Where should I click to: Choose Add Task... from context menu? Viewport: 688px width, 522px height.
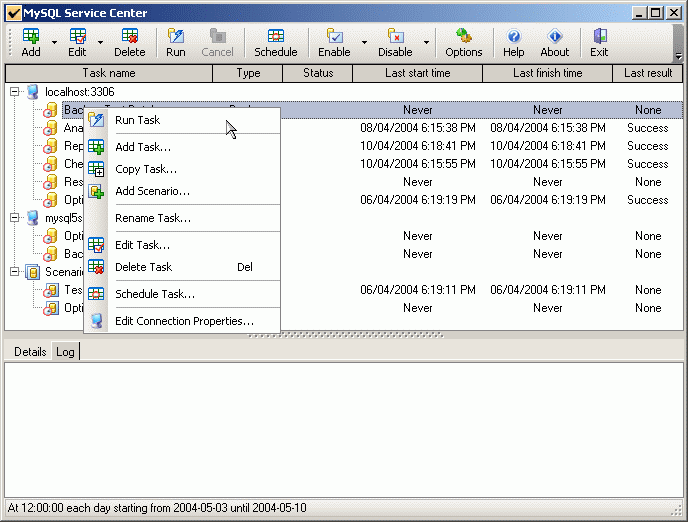point(182,147)
